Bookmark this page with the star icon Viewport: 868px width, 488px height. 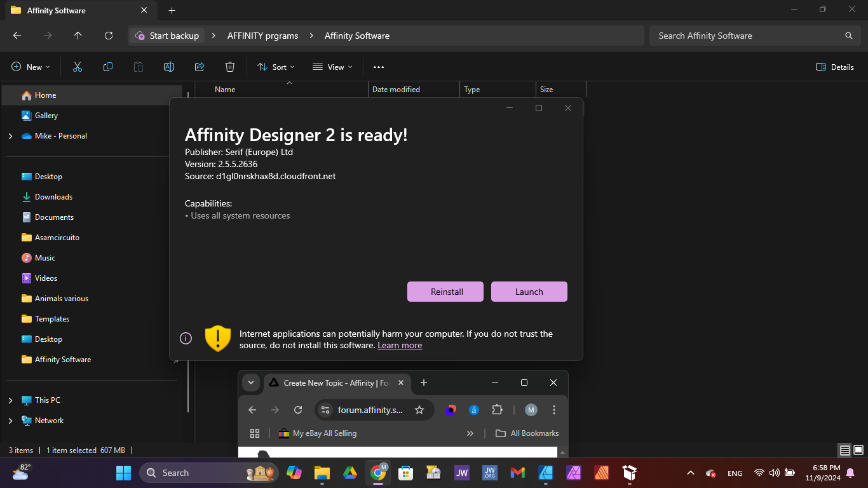click(x=419, y=410)
